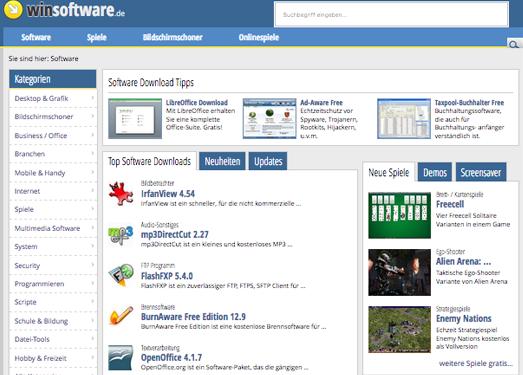Open the Software navigation menu

(36, 37)
